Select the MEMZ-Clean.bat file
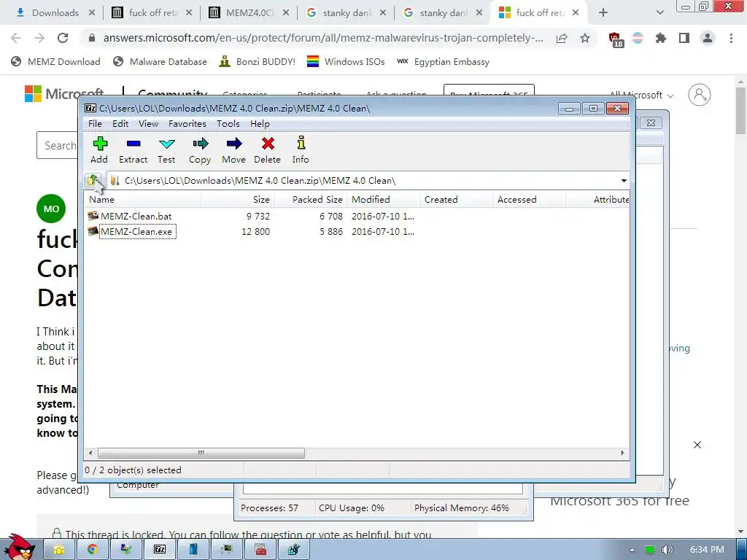This screenshot has height=560, width=747. pyautogui.click(x=136, y=216)
